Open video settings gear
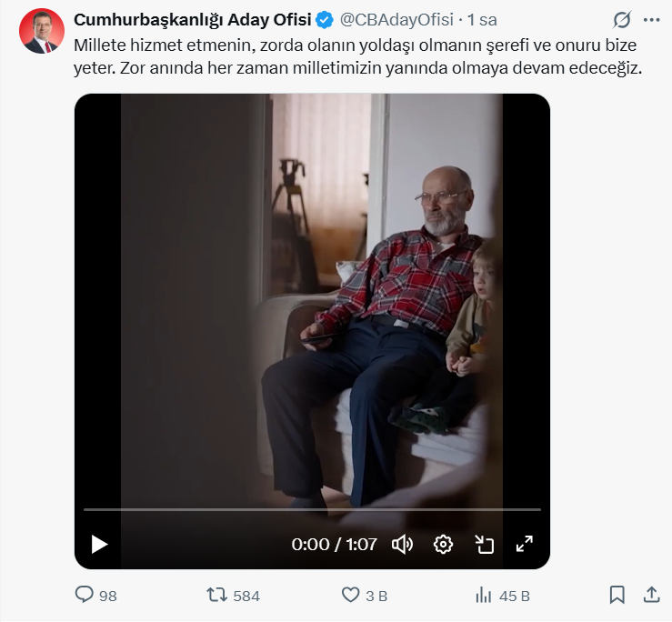Image resolution: width=672 pixels, height=622 pixels. [x=443, y=544]
